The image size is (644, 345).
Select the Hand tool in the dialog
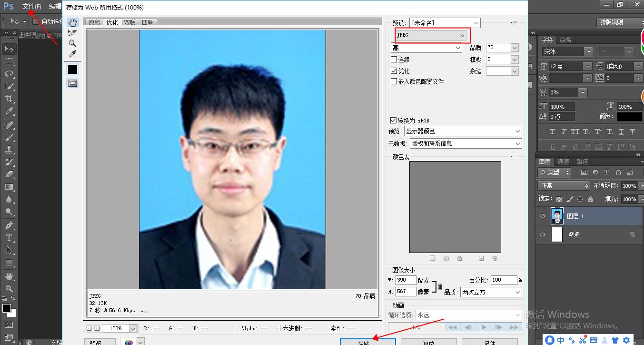tap(72, 22)
